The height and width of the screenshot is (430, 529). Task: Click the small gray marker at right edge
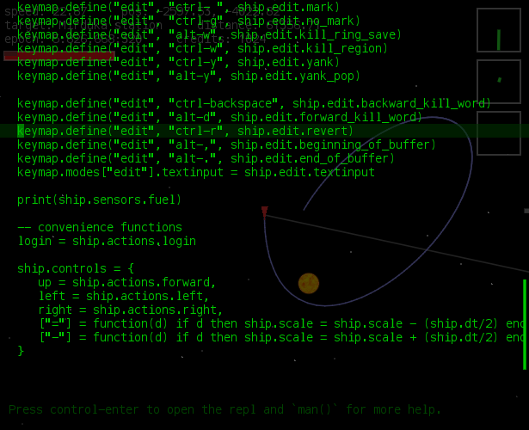(527, 211)
